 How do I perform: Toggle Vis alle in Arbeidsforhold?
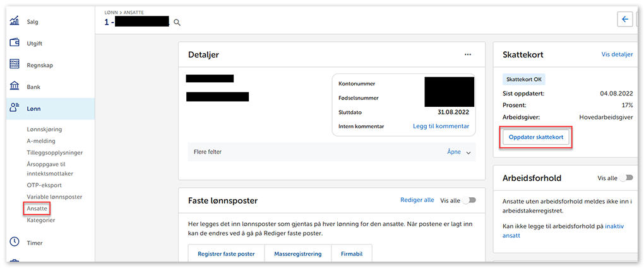(x=626, y=178)
